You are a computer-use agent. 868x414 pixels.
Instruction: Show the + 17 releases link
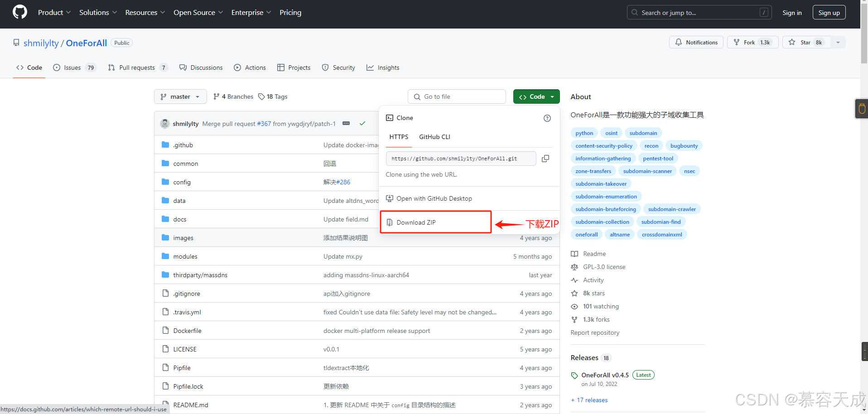[589, 400]
